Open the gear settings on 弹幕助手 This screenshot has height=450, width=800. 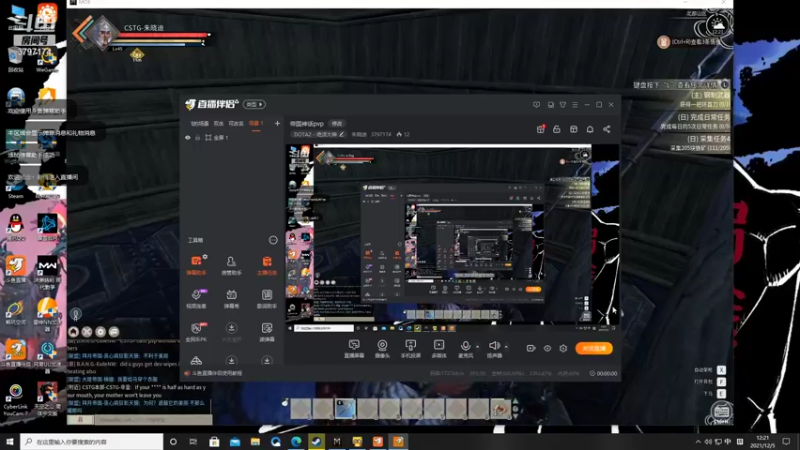pyautogui.click(x=205, y=257)
